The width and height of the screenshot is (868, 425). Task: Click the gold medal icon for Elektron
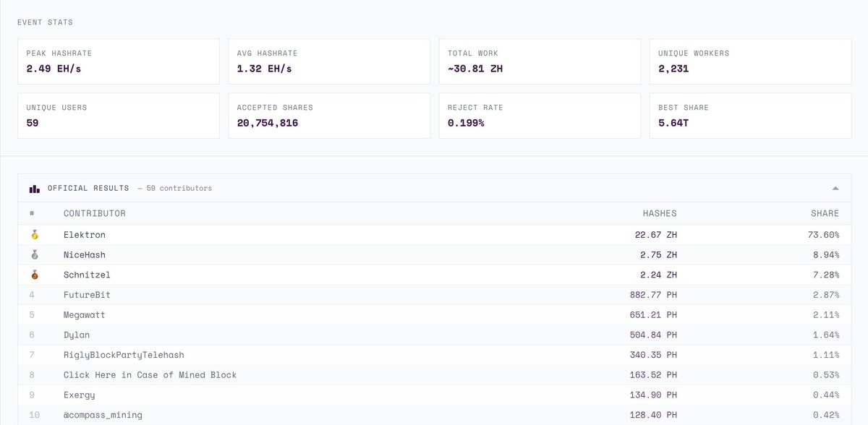(x=34, y=235)
